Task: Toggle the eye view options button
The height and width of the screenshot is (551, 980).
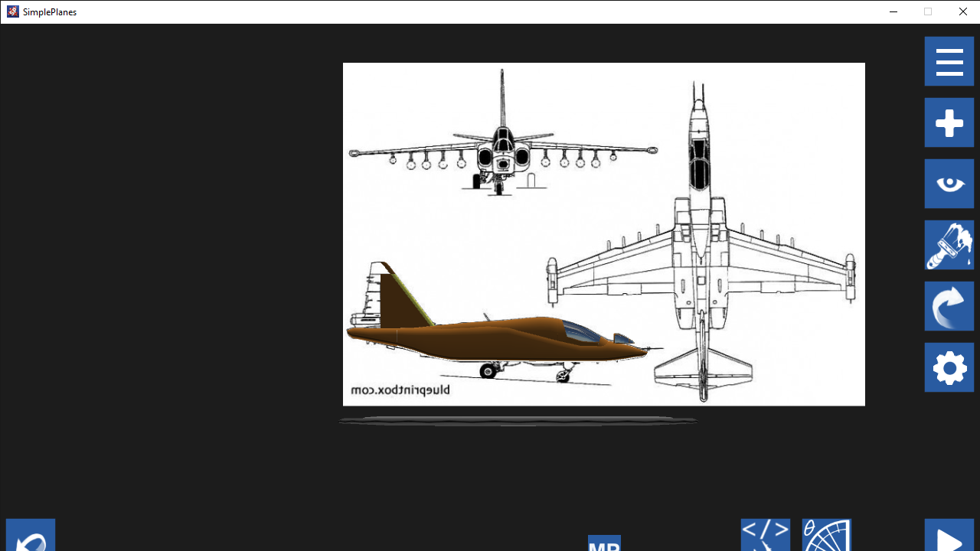Action: point(949,184)
